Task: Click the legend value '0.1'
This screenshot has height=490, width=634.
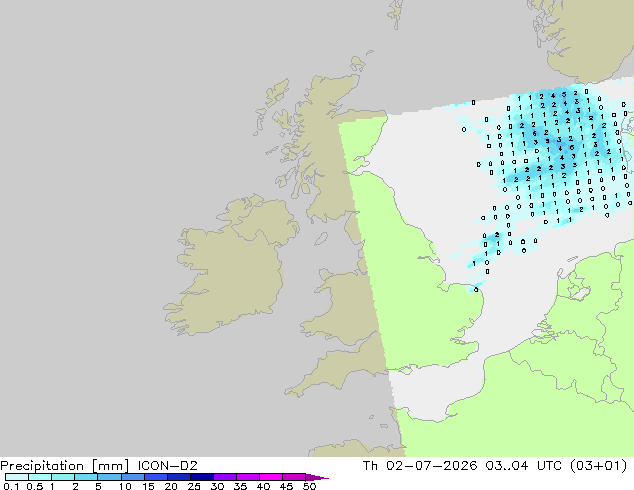Action: point(11,486)
